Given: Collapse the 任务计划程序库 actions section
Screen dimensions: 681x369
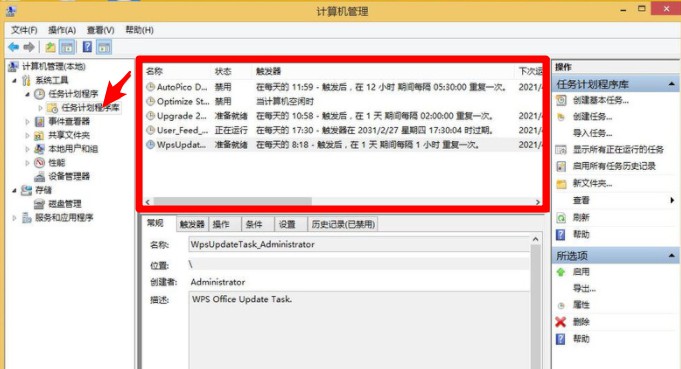Looking at the screenshot, I should tap(671, 84).
